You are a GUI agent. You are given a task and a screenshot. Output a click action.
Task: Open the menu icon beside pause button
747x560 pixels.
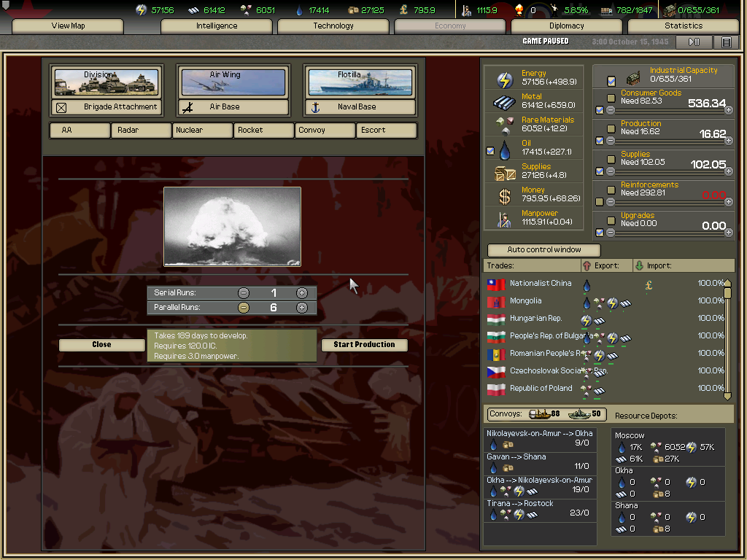click(726, 42)
